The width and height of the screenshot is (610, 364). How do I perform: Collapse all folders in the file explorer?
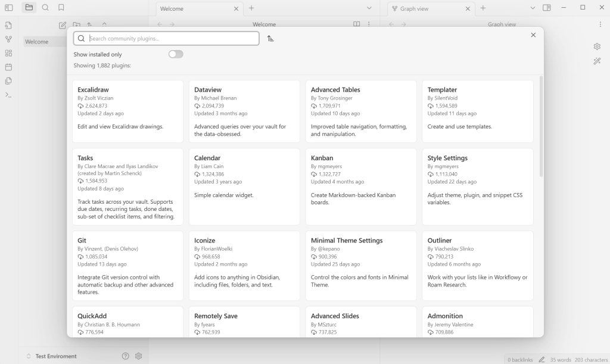coord(105,24)
